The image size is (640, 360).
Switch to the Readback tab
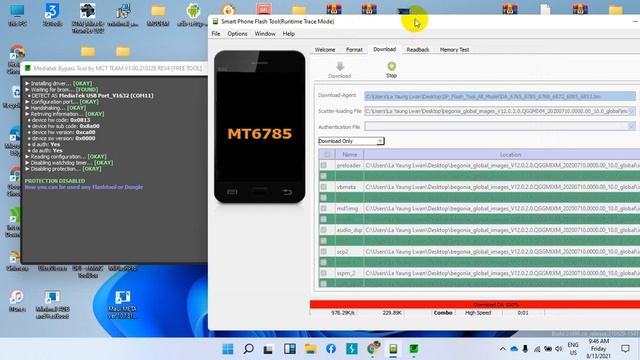[x=418, y=50]
